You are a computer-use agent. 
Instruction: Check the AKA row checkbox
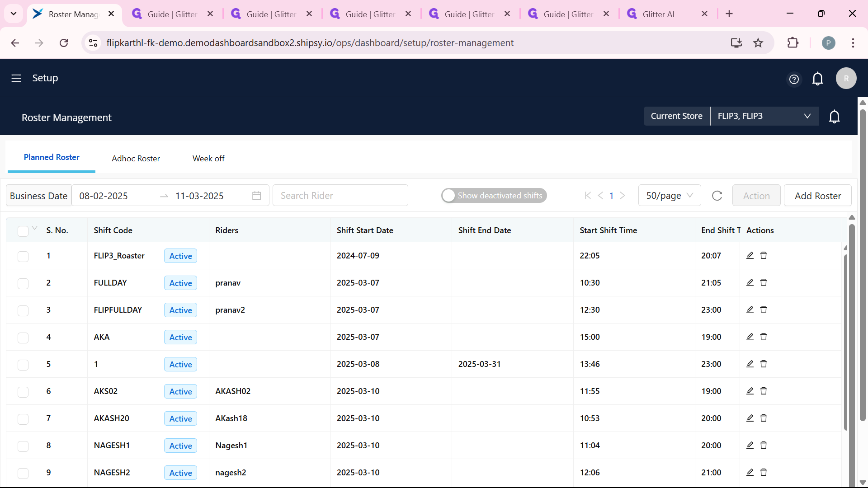pos(23,338)
